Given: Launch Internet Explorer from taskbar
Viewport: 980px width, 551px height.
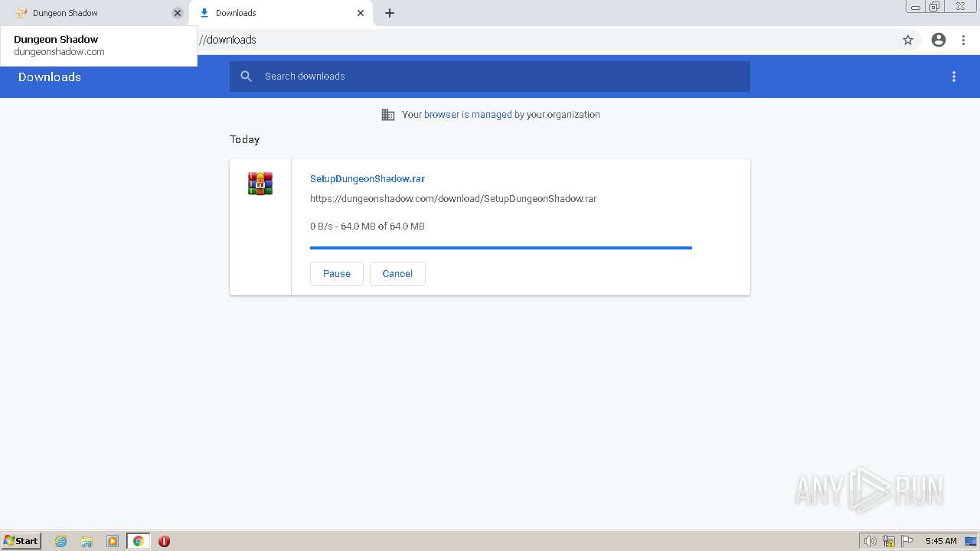Looking at the screenshot, I should click(61, 541).
